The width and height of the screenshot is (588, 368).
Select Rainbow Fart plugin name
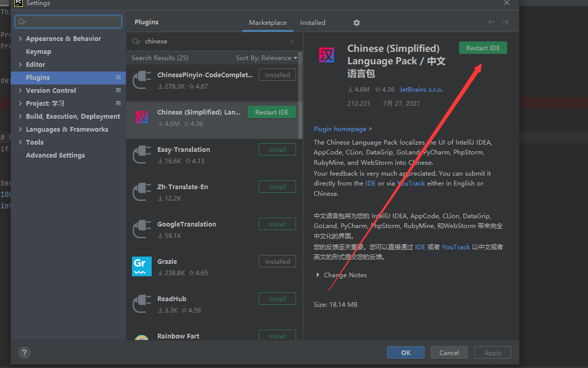178,336
